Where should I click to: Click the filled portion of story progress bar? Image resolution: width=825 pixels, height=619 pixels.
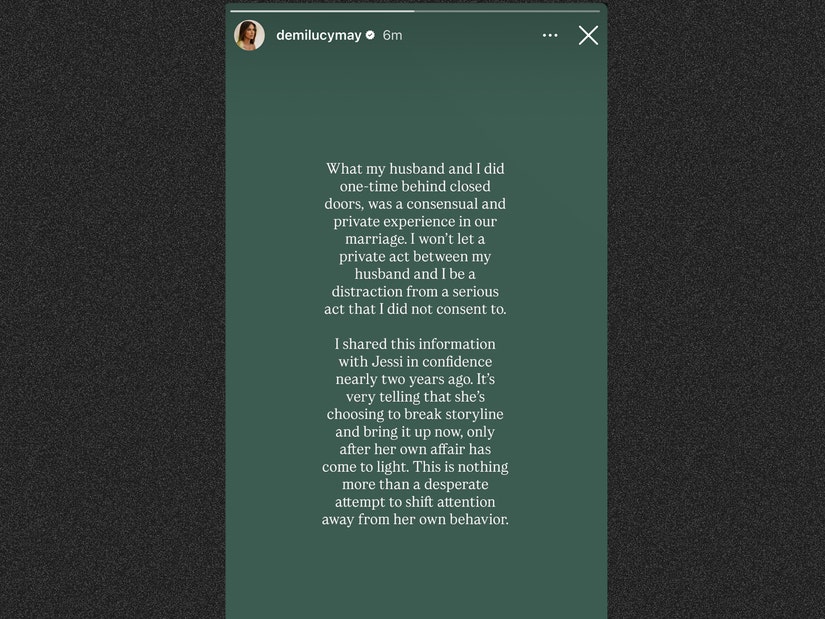320,11
